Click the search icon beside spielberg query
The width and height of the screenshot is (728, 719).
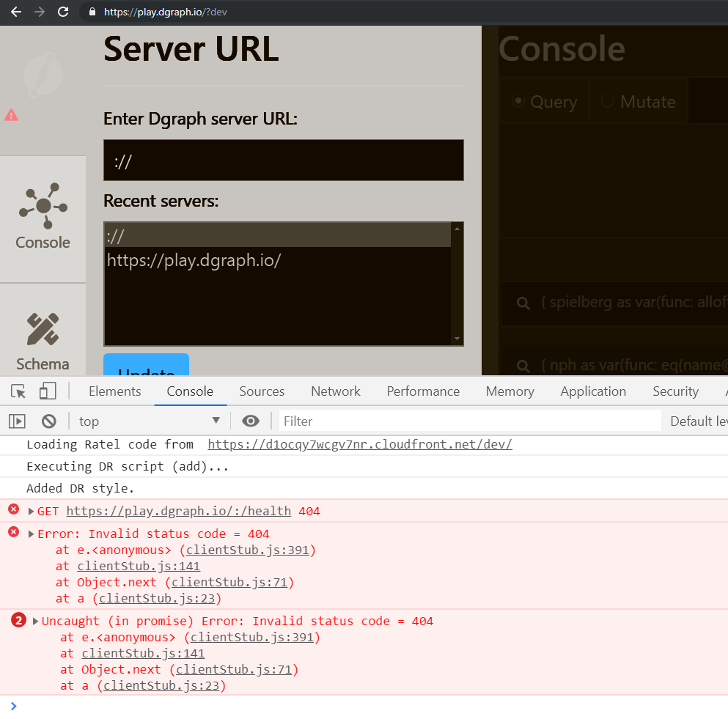(x=523, y=303)
